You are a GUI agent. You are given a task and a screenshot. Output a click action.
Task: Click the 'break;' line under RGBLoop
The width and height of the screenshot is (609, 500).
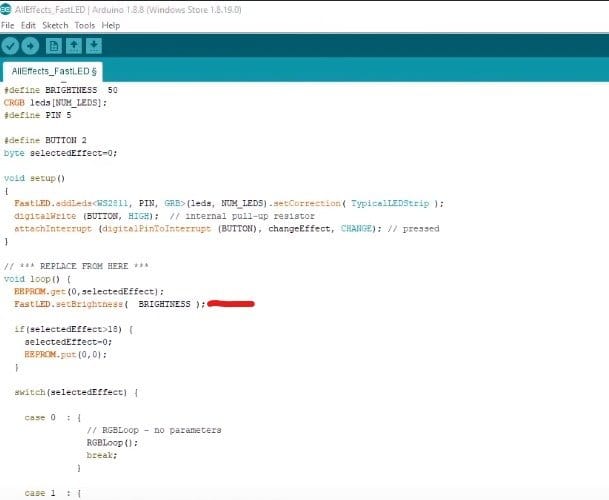pos(102,455)
